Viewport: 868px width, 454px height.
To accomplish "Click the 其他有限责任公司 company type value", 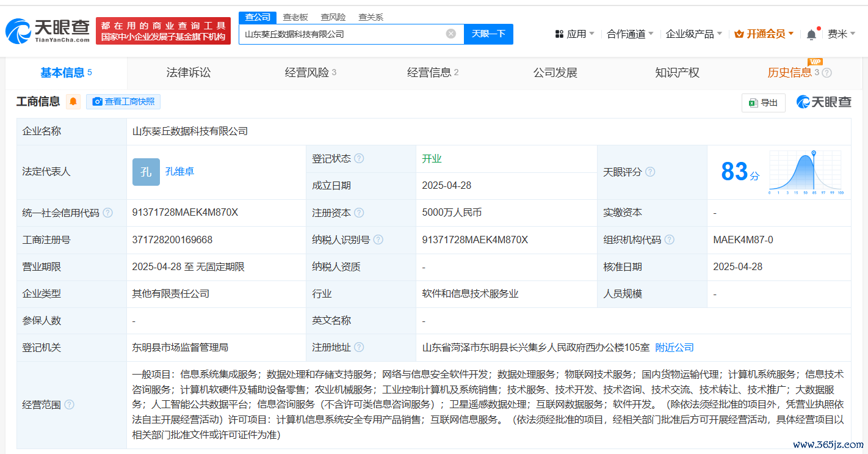I will 170,293.
